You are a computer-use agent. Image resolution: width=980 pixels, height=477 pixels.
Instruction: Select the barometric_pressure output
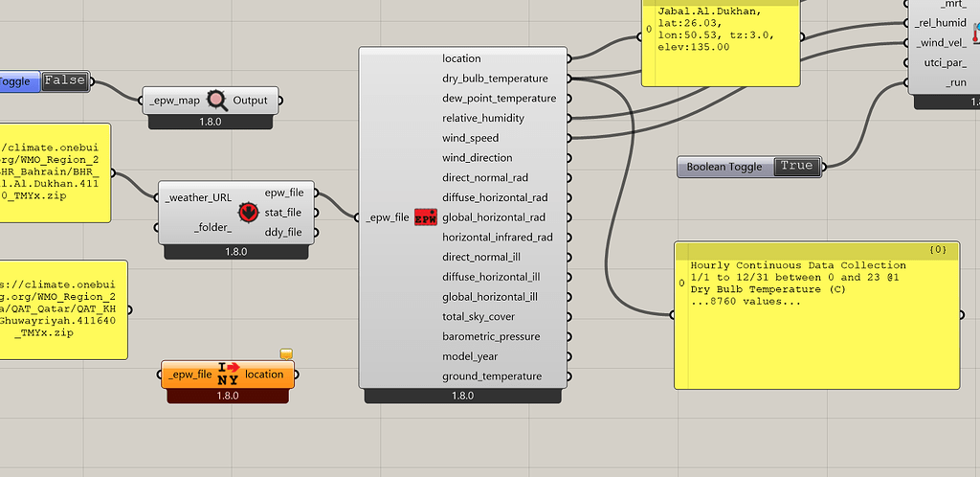pyautogui.click(x=491, y=336)
